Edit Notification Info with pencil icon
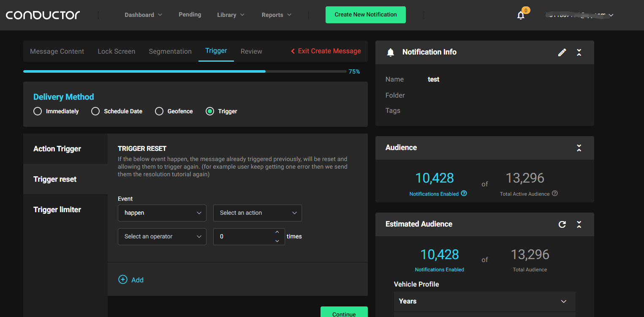This screenshot has height=317, width=644. (562, 52)
